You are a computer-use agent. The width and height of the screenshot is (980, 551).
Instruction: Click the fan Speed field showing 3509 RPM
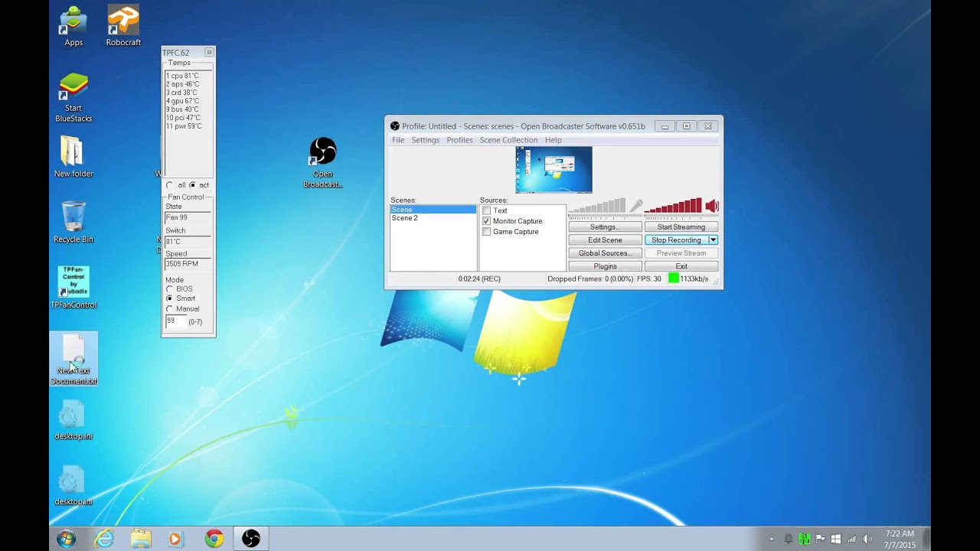188,264
